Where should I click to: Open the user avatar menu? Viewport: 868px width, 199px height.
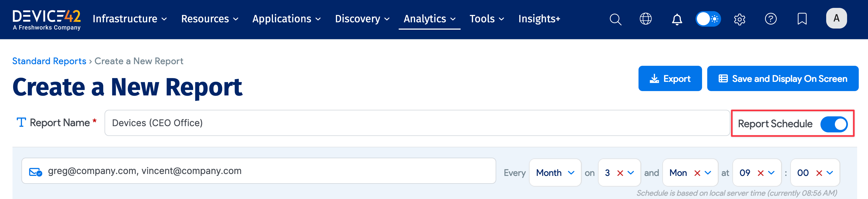[836, 18]
